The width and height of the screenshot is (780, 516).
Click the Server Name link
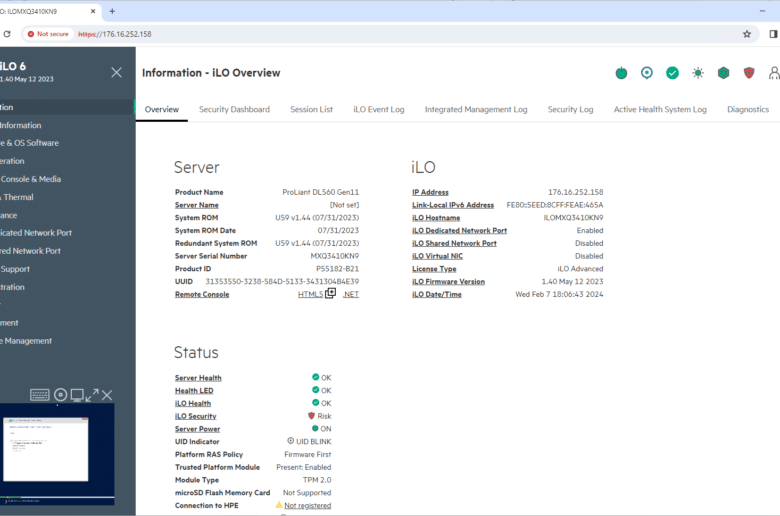point(196,205)
